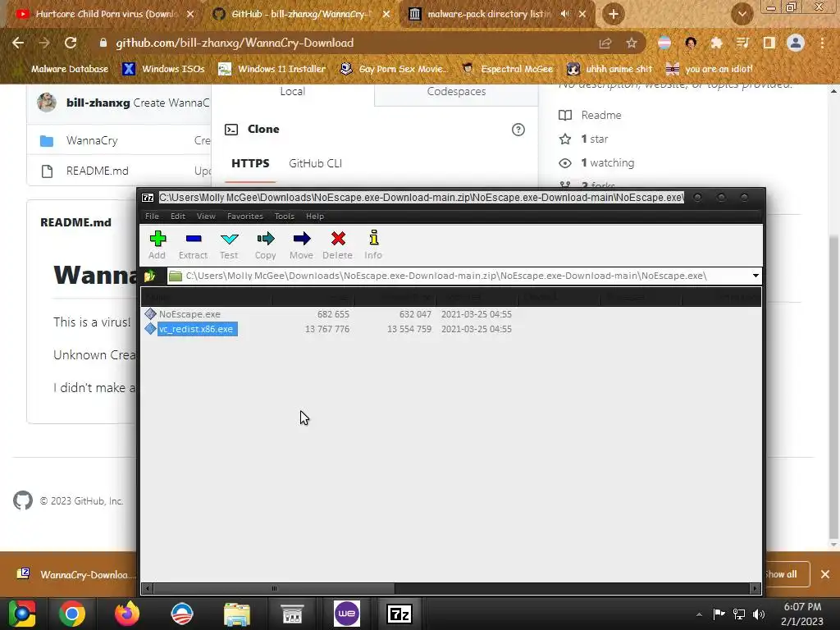Open the Favorites menu in 7-Zip
Screen dimensions: 840x630
coord(244,216)
